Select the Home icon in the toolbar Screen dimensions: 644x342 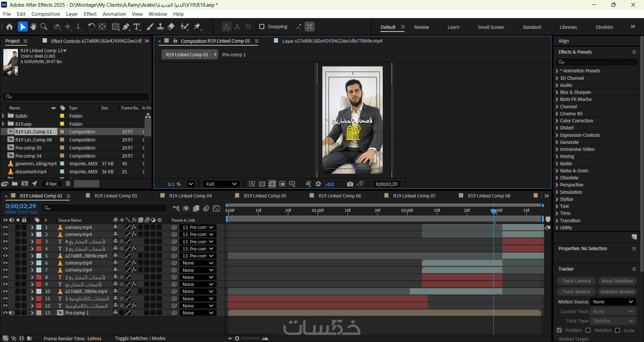9,27
